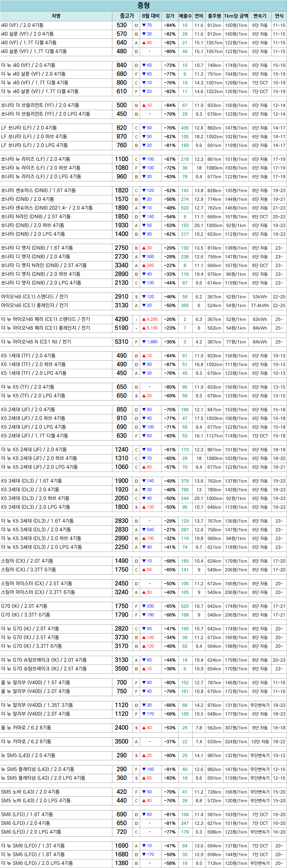Click "▲ 340" change for 쏘나타 디 엣지 N라인

pyautogui.click(x=148, y=266)
